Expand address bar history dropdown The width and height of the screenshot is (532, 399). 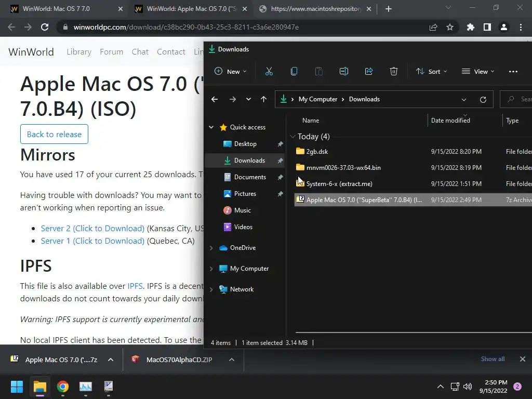pyautogui.click(x=464, y=99)
